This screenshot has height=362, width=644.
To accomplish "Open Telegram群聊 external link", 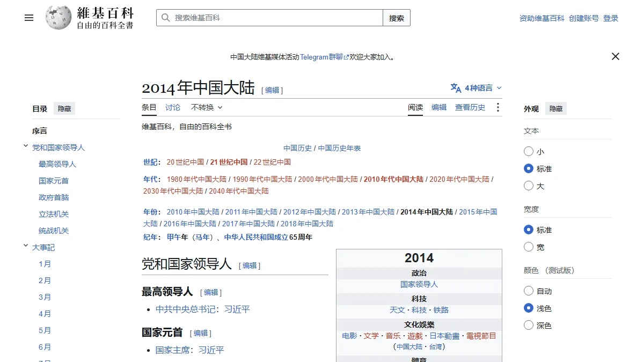I will point(324,57).
